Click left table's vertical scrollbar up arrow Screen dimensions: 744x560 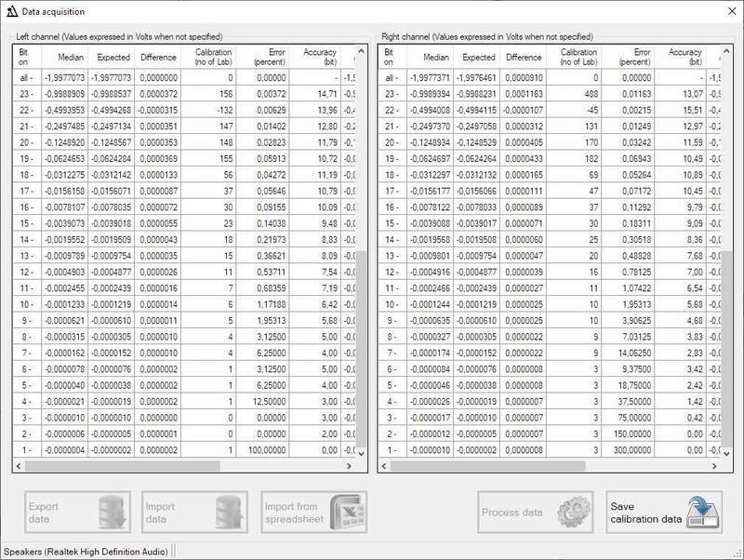point(361,49)
